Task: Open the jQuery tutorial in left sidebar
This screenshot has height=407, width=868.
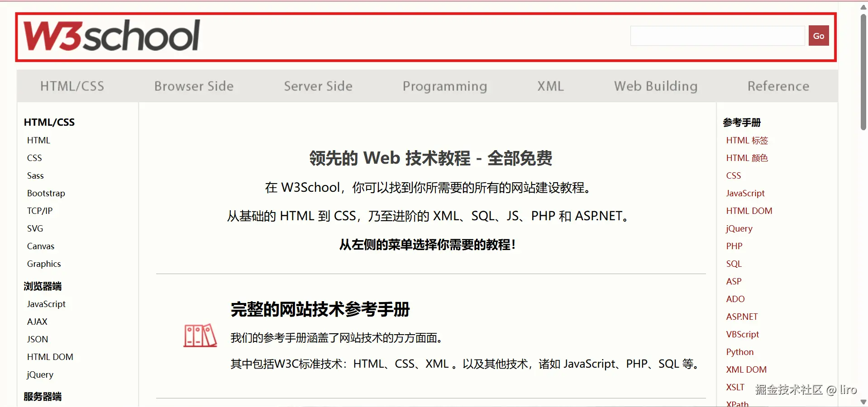Action: [40, 374]
